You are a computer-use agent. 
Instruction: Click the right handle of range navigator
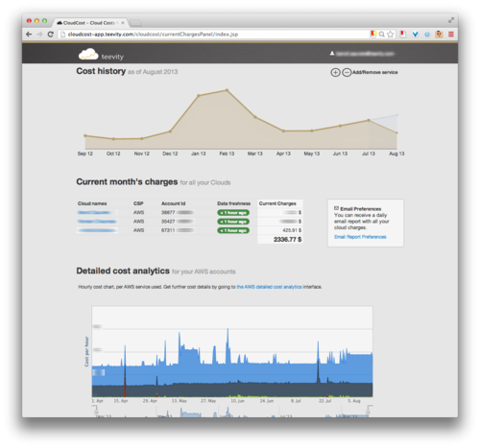[369, 412]
